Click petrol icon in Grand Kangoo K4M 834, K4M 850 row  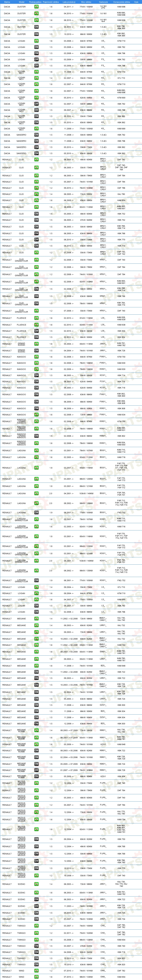point(36,443)
